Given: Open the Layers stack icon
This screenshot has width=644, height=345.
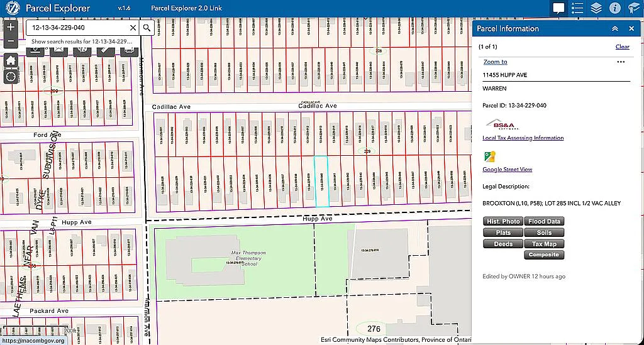Looking at the screenshot, I should click(x=596, y=8).
